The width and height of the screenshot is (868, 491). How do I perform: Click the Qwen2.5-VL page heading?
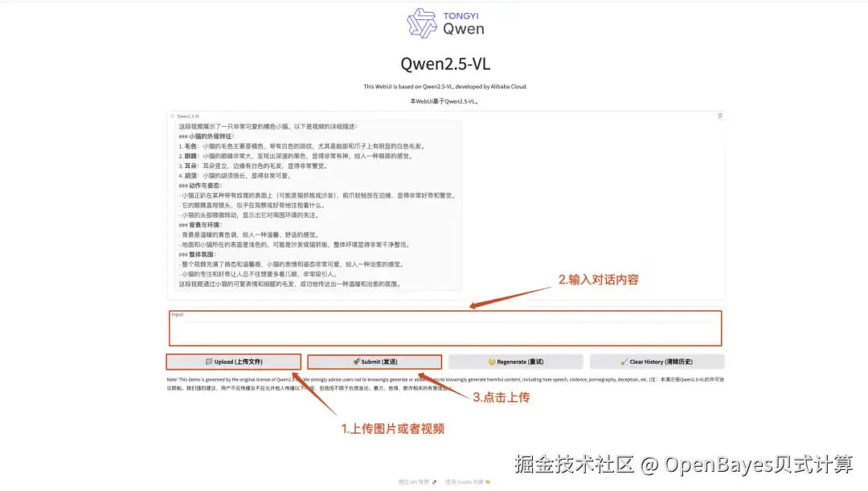coord(445,63)
